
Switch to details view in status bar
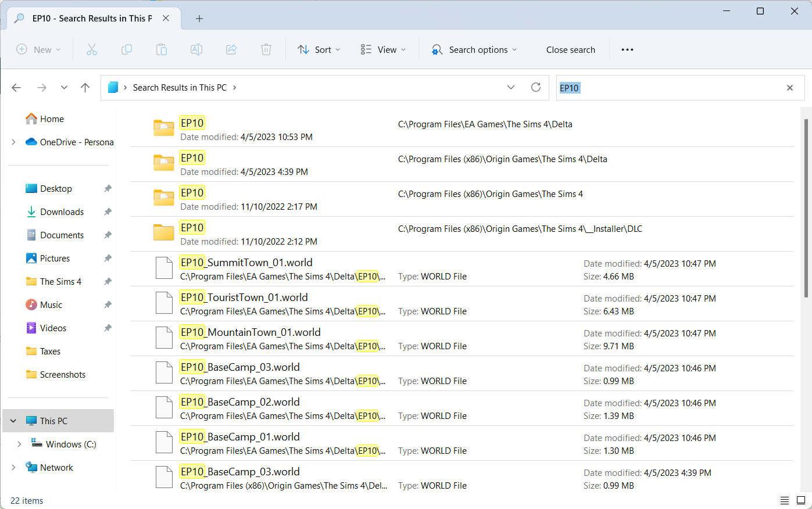(784, 500)
